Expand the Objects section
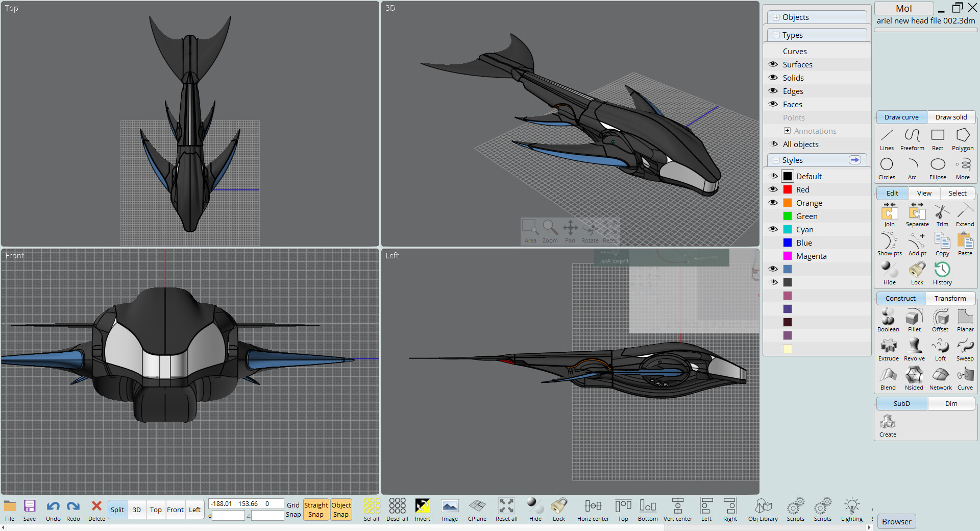The height and width of the screenshot is (531, 980). point(776,17)
